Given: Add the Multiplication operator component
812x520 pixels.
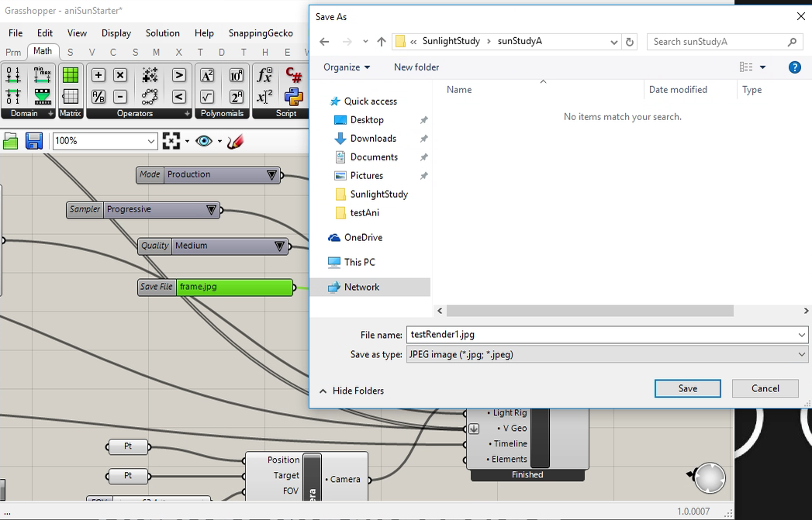Looking at the screenshot, I should click(120, 75).
